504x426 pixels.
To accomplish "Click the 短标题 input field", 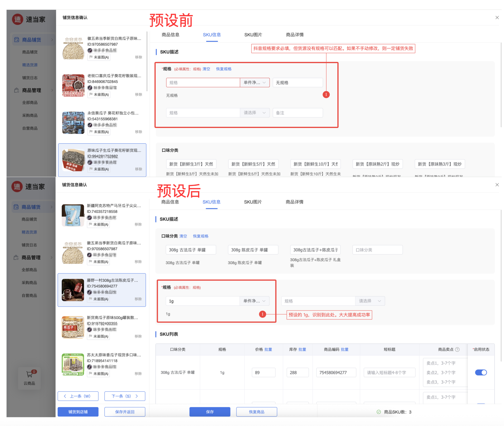I will tap(389, 372).
